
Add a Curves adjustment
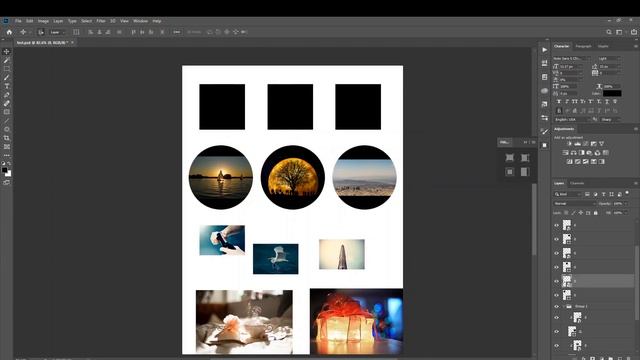(x=586, y=144)
